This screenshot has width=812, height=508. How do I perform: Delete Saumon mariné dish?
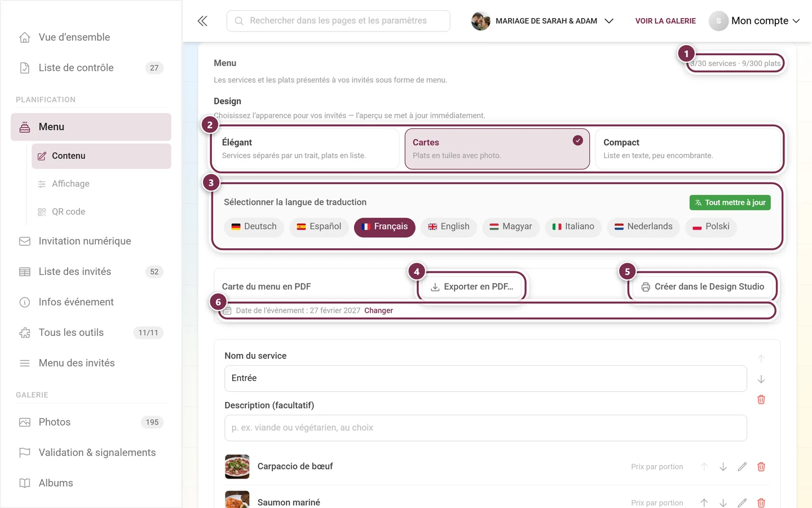pos(761,502)
